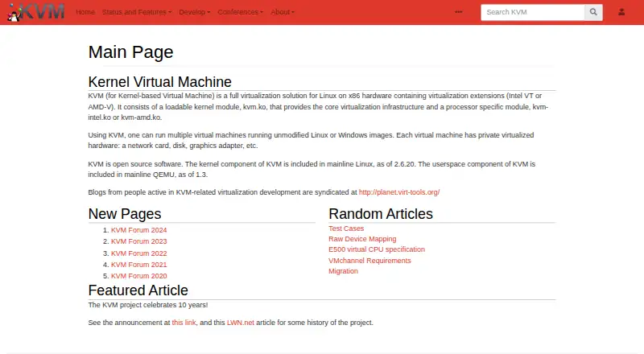Image resolution: width=644 pixels, height=354 pixels.
Task: Click 'The KVM project celebrates 10 years!' text
Action: coord(148,305)
